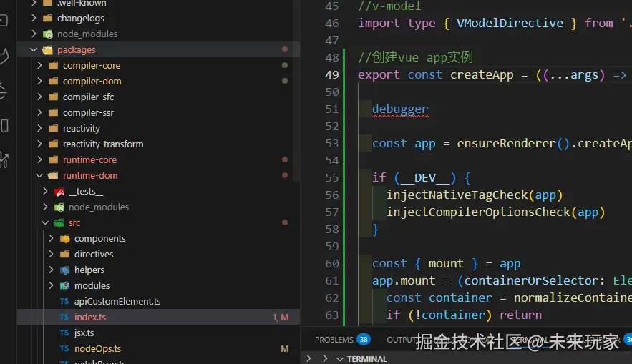632x364 pixels.
Task: Expand the __tests__ folder chevron
Action: [45, 191]
